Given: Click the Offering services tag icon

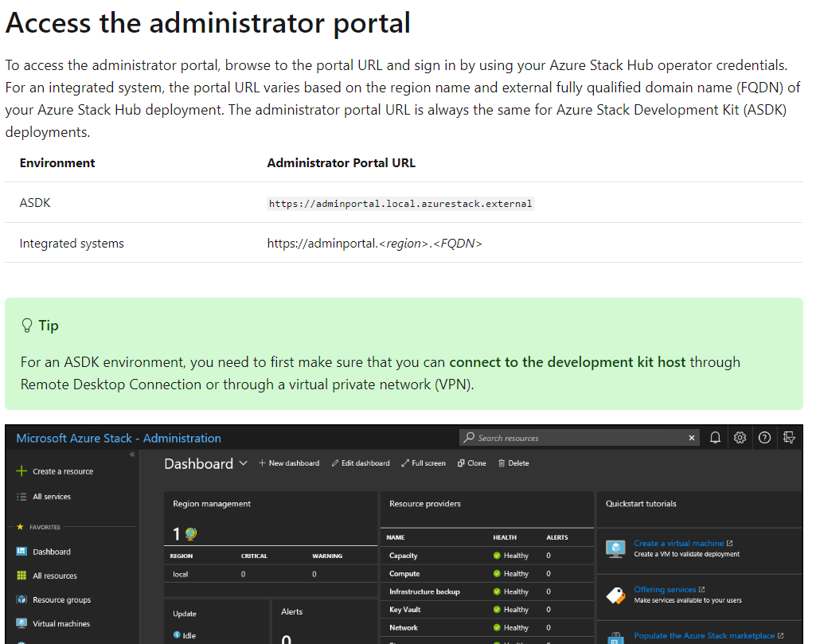Looking at the screenshot, I should 615,595.
